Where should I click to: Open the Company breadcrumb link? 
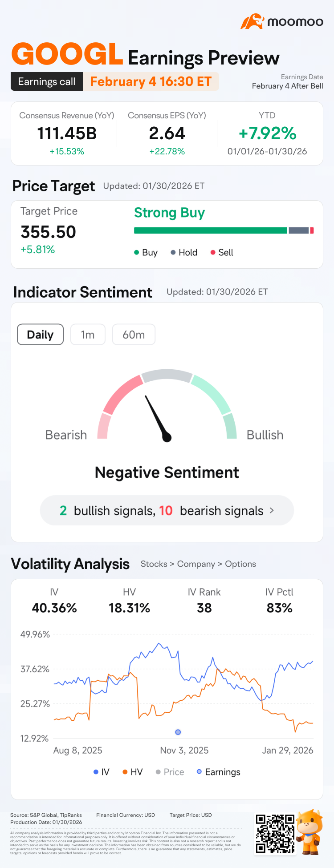(196, 564)
